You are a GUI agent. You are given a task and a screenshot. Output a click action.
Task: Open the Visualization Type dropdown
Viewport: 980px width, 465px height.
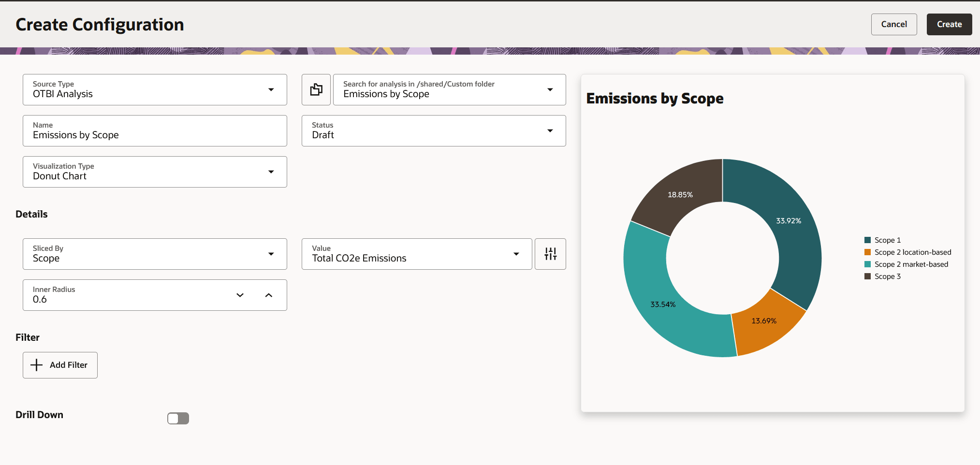coord(271,172)
